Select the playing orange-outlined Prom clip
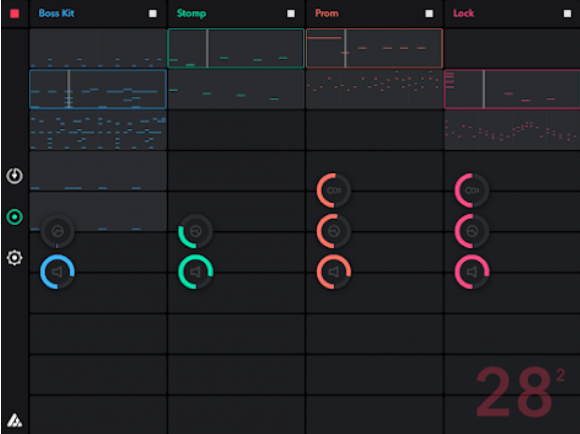The width and height of the screenshot is (580, 434). [x=374, y=48]
